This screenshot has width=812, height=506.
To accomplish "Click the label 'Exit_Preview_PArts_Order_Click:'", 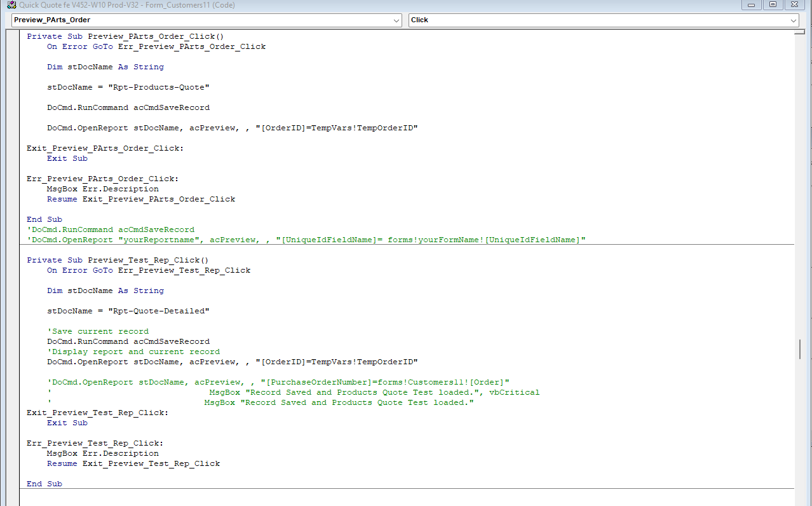I will (x=105, y=148).
